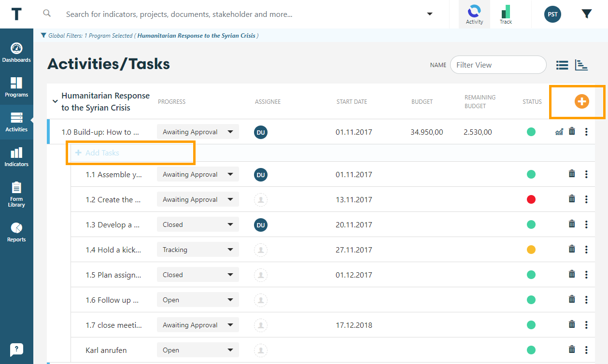Click the orange add activity plus button
Viewport: 608px width, 364px height.
[x=581, y=101]
